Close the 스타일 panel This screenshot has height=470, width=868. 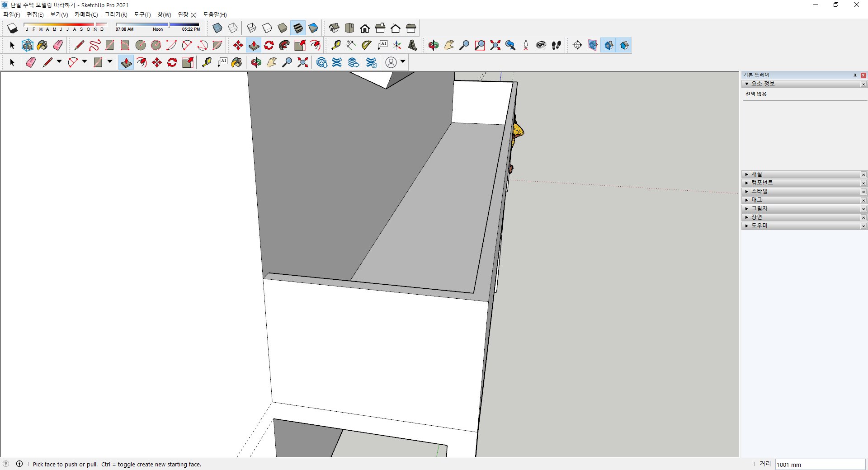point(863,192)
